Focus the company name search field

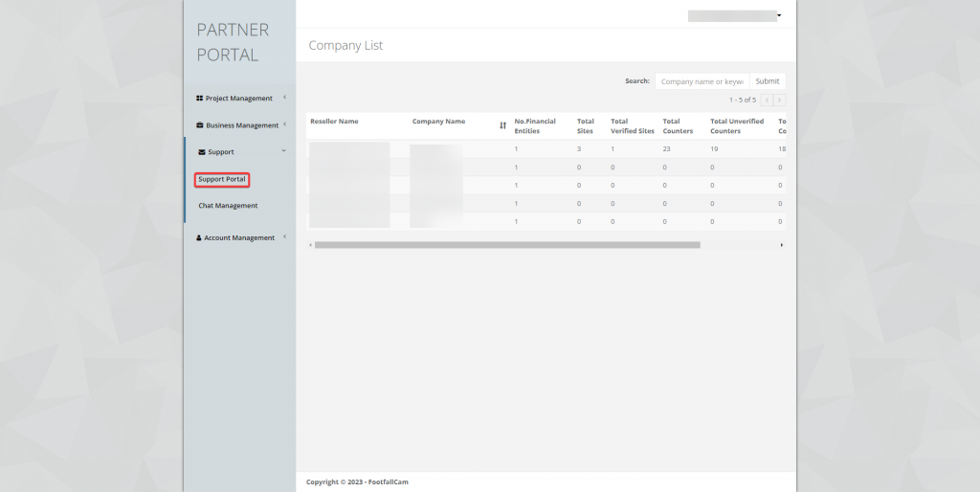coord(702,81)
